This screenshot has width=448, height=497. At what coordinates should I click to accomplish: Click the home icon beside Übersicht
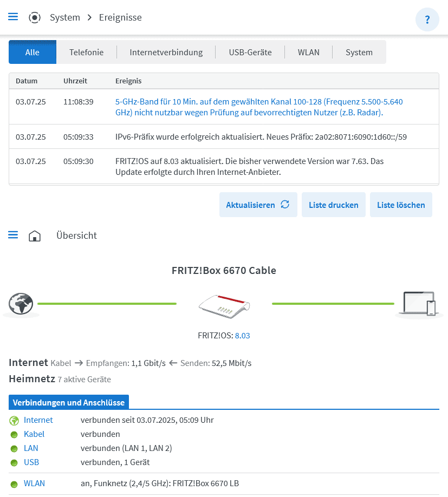click(x=35, y=236)
